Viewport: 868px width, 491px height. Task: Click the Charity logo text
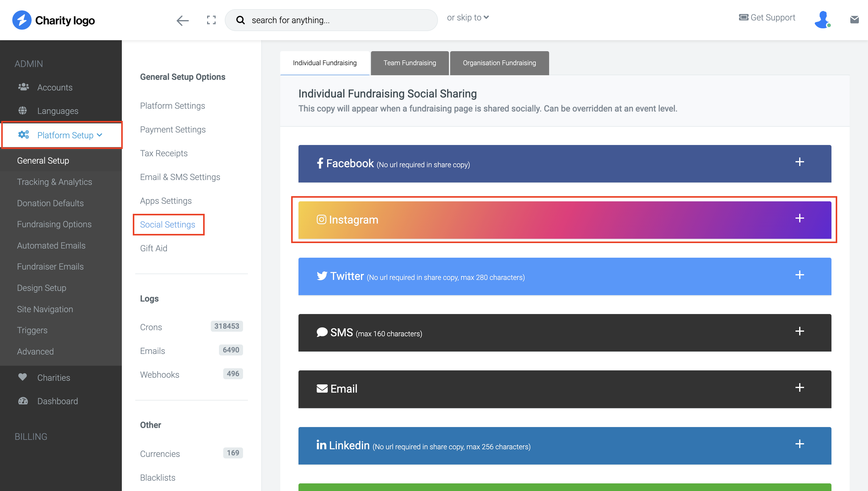(65, 20)
